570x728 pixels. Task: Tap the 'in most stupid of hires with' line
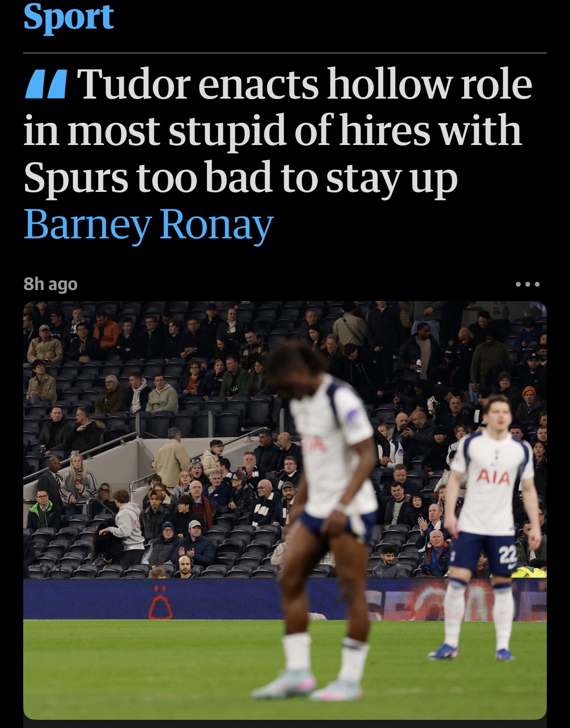[x=273, y=131]
